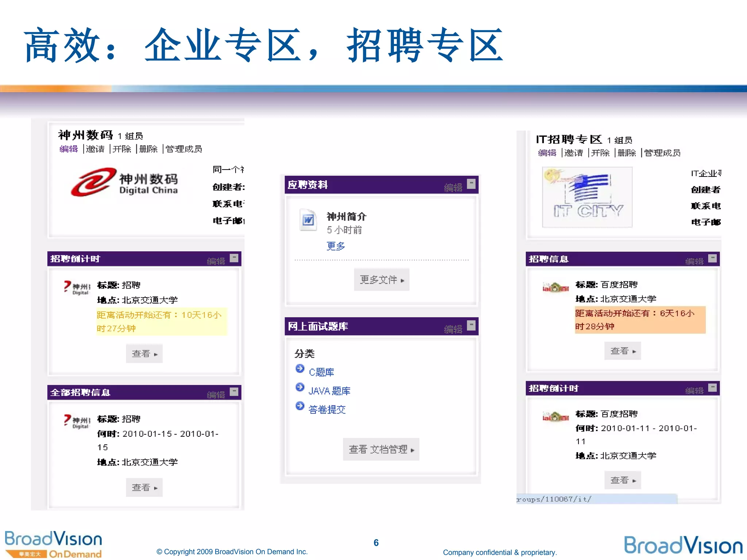Image resolution: width=747 pixels, height=560 pixels.
Task: Click the BroadVision OnDemand logo in footer
Action: point(53,544)
